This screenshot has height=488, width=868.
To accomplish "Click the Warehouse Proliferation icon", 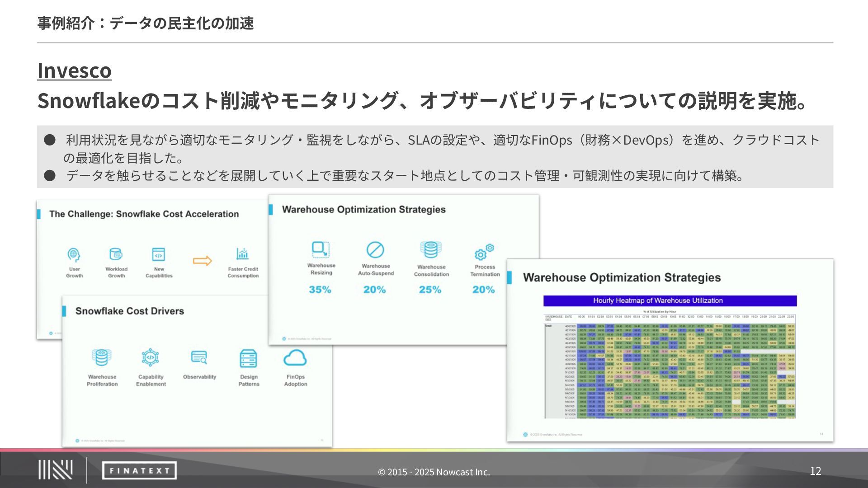I will click(101, 357).
